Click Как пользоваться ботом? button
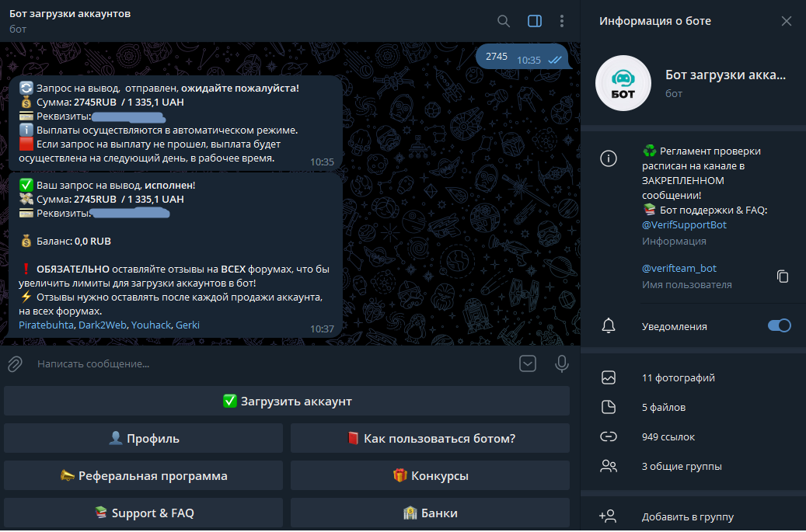The height and width of the screenshot is (532, 806). (430, 439)
